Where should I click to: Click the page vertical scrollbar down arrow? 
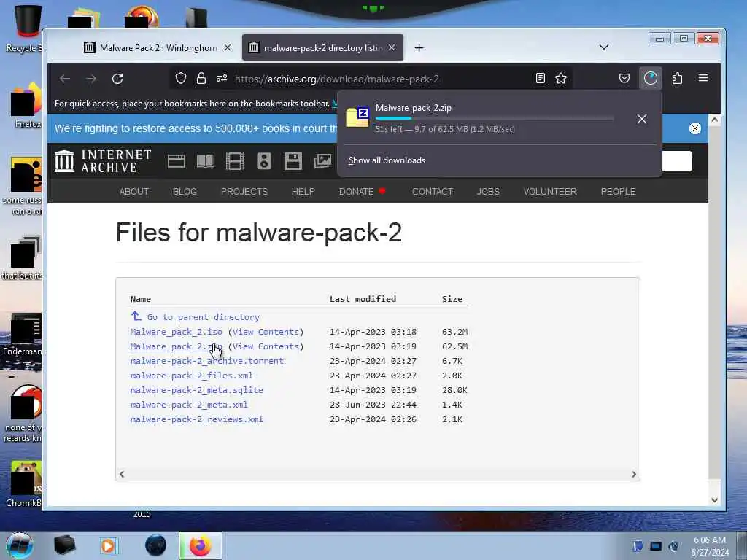tap(714, 500)
